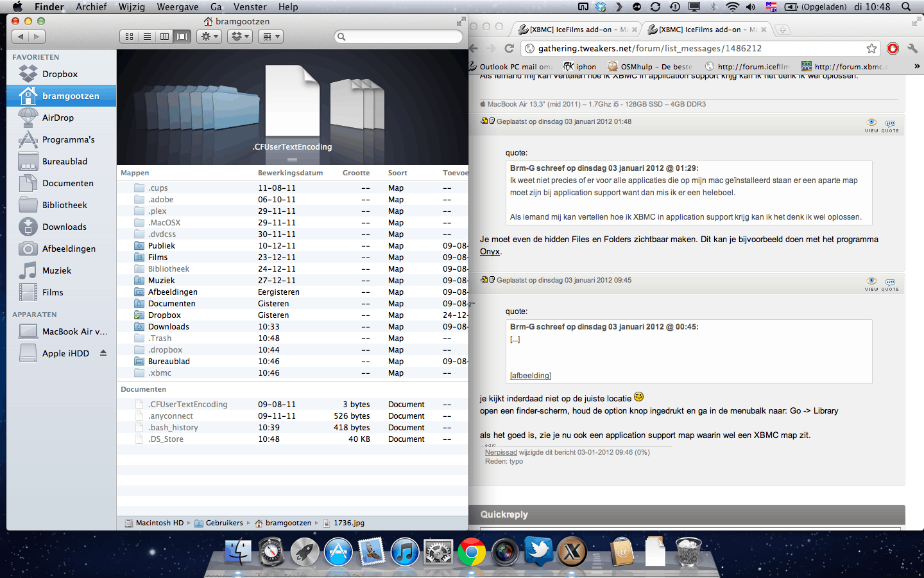The image size is (924, 578).
Task: Go back in the Finder window
Action: click(x=20, y=37)
